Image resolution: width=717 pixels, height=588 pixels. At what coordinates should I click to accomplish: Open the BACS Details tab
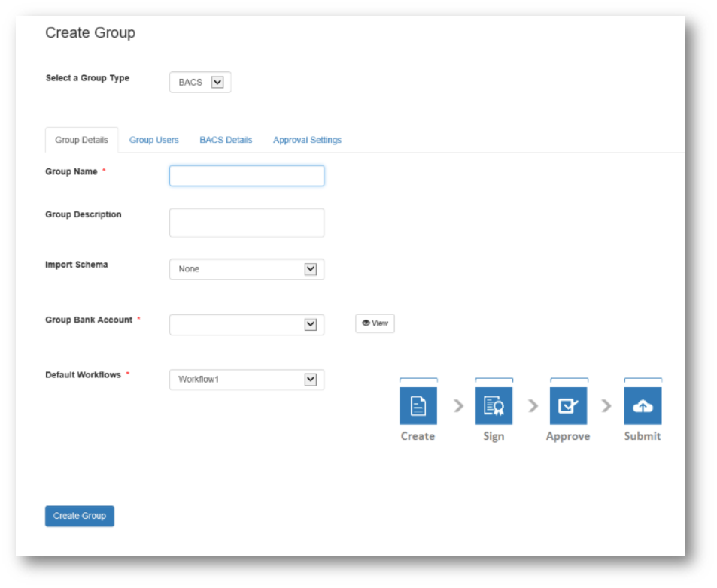click(226, 140)
